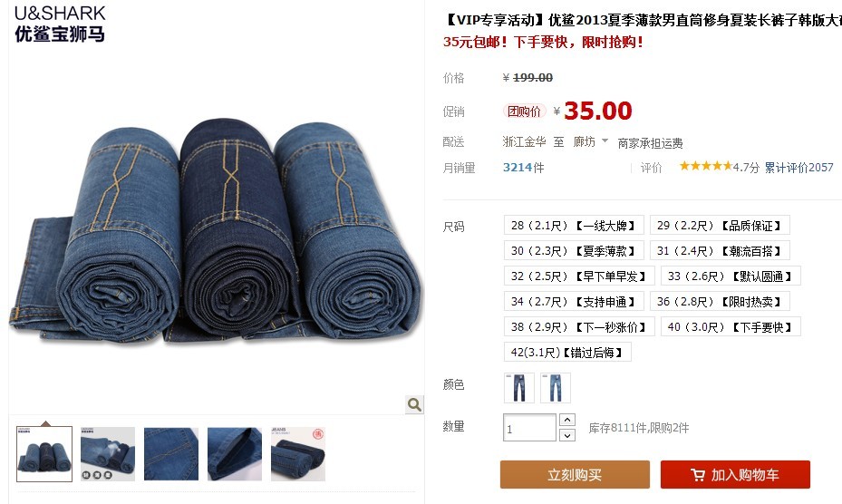
Task: Show the second thumbnail with jeans details
Action: point(108,453)
